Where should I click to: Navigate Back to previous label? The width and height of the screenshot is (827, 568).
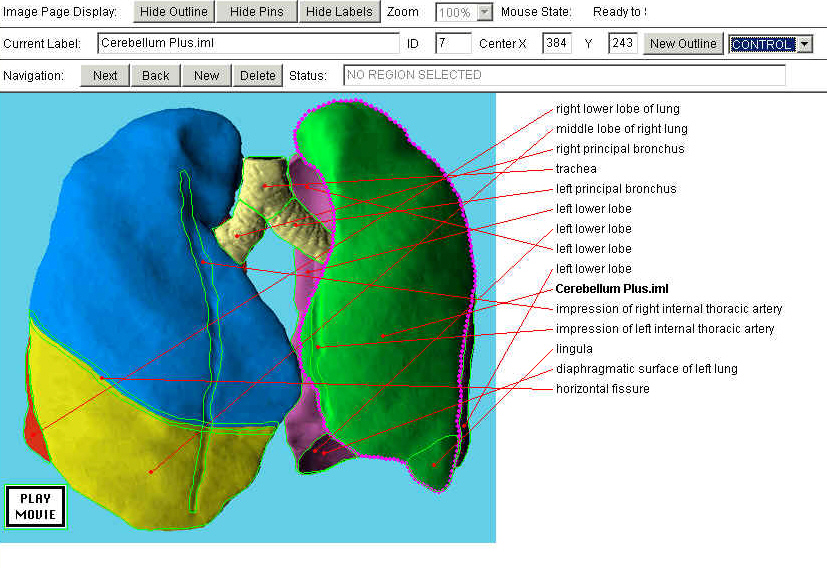155,75
